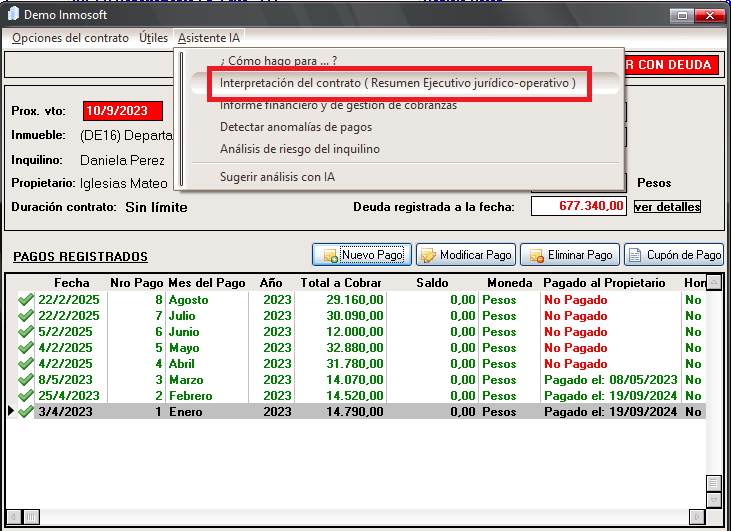Click the owner name Iglesias Mateo

coord(124,183)
